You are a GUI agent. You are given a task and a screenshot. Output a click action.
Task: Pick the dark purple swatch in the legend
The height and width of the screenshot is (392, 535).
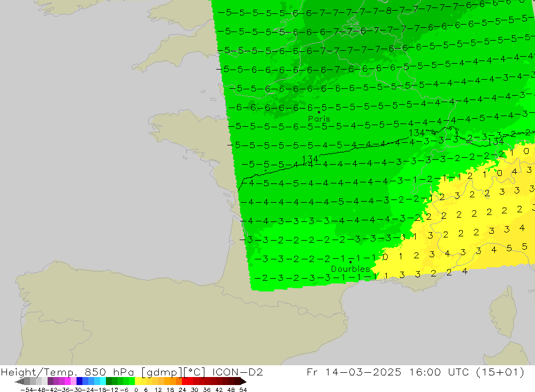point(50,381)
